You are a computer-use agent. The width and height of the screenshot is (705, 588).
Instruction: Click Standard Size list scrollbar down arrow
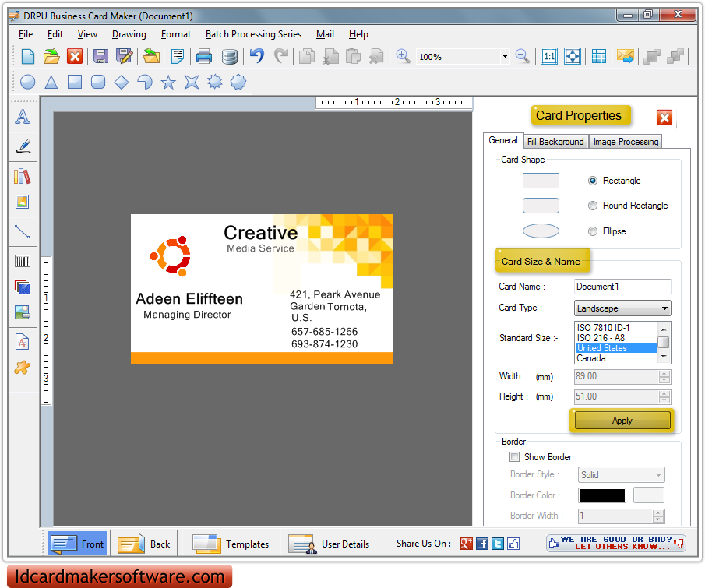click(664, 357)
